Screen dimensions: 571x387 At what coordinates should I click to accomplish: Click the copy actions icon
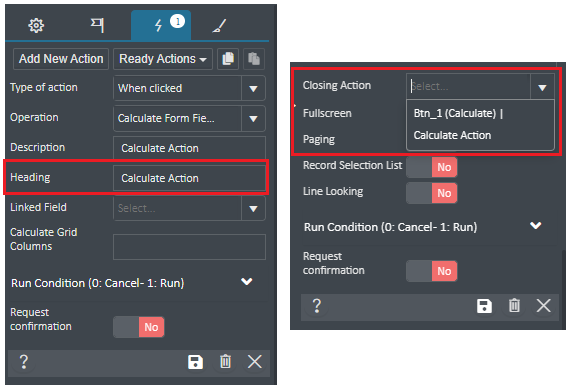coord(228,59)
